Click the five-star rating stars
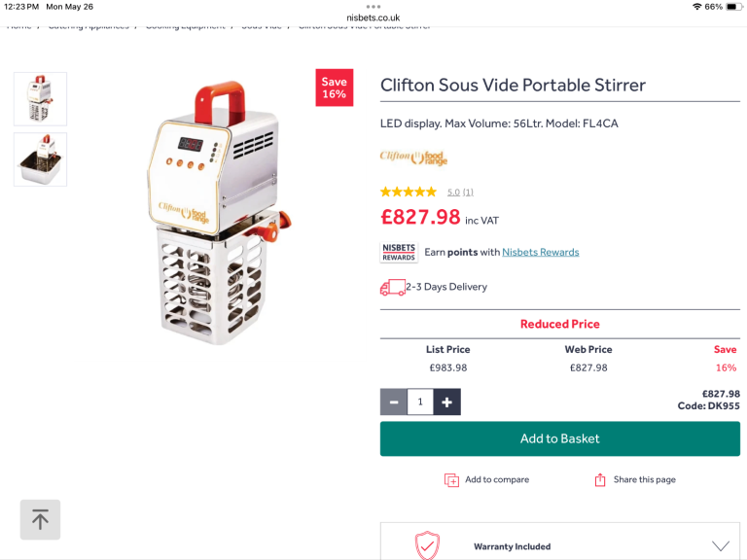This screenshot has height=560, width=747. pyautogui.click(x=409, y=192)
